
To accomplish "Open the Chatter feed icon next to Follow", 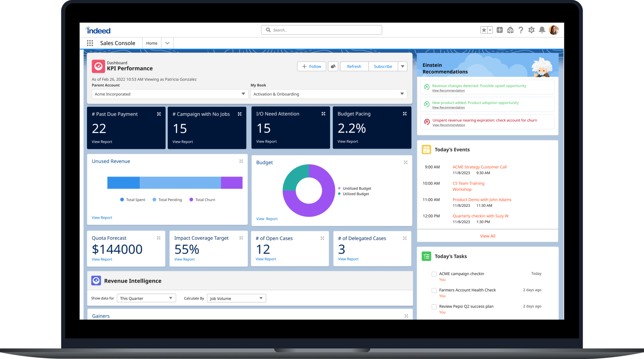I will pyautogui.click(x=333, y=66).
